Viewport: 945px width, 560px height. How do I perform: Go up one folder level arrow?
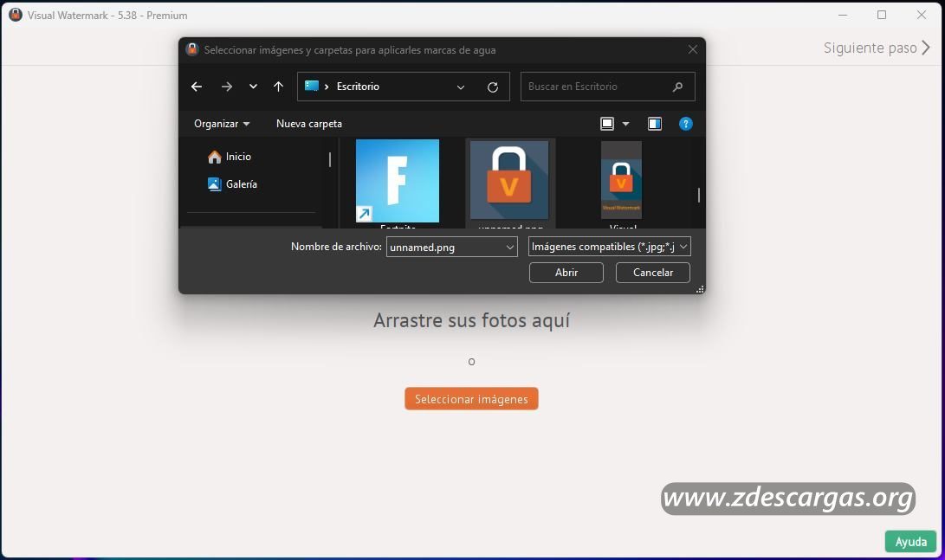coord(278,87)
